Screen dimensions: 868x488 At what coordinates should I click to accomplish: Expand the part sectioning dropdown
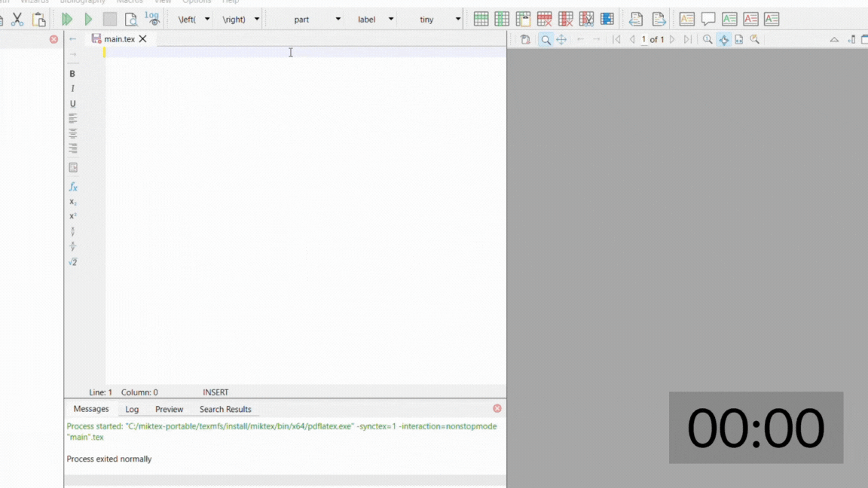[338, 19]
